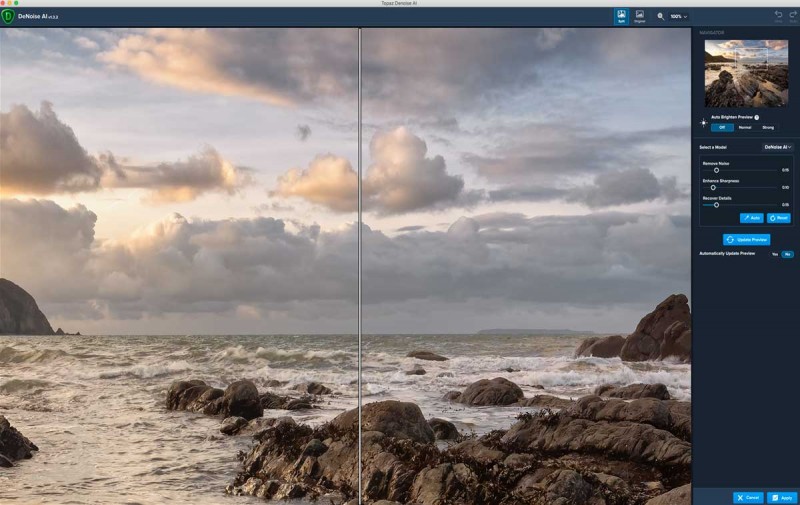The width and height of the screenshot is (800, 505).
Task: Open the 100% zoom level dropdown
Action: [678, 17]
